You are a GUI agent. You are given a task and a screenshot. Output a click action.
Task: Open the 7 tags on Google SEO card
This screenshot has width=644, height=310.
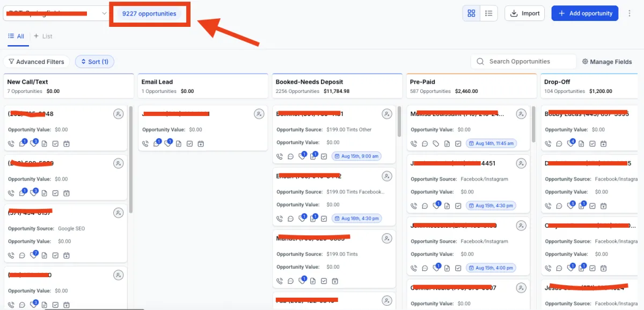[x=34, y=255]
